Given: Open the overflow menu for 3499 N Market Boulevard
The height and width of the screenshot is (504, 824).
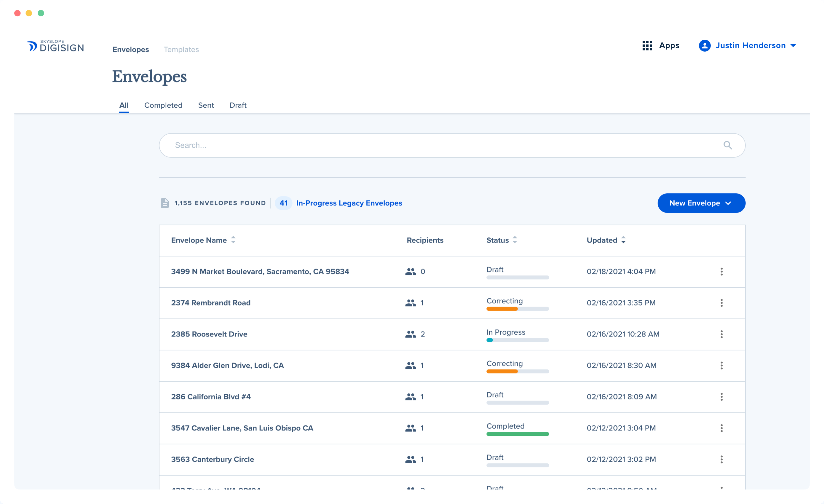Looking at the screenshot, I should pyautogui.click(x=722, y=272).
